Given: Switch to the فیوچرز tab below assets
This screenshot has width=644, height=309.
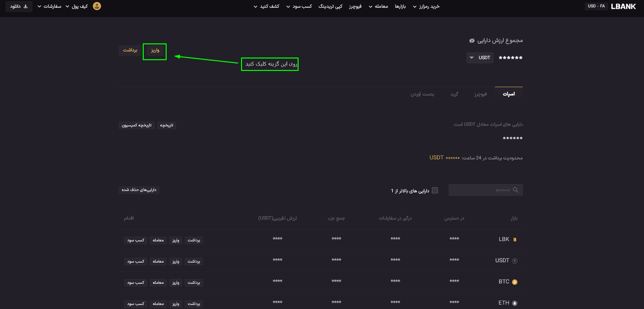Looking at the screenshot, I should click(480, 94).
